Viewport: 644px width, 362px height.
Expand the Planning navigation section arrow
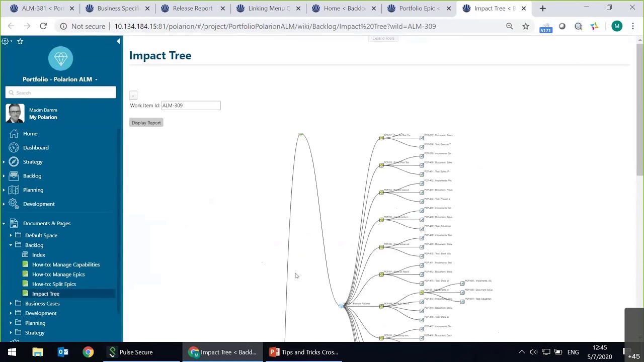pyautogui.click(x=4, y=190)
